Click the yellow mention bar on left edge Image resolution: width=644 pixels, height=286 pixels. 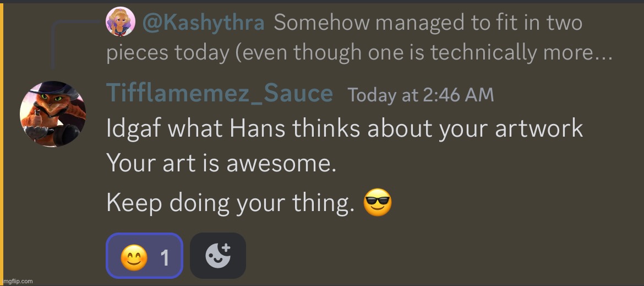(2, 143)
